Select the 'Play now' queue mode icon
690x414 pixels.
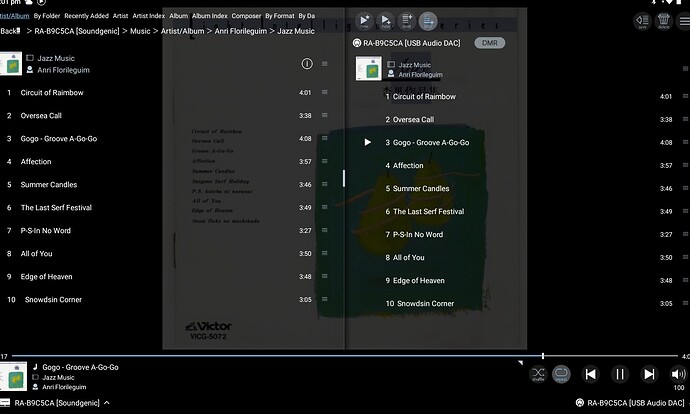click(385, 21)
